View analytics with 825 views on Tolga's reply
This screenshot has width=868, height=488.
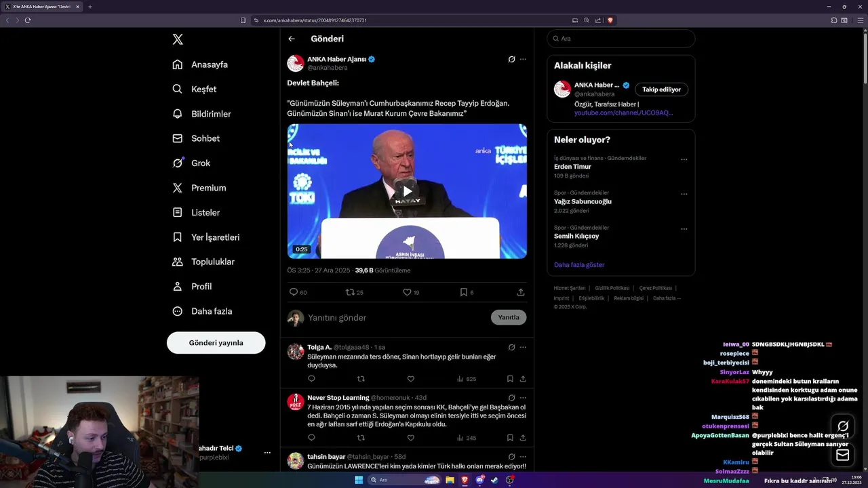[x=467, y=379]
